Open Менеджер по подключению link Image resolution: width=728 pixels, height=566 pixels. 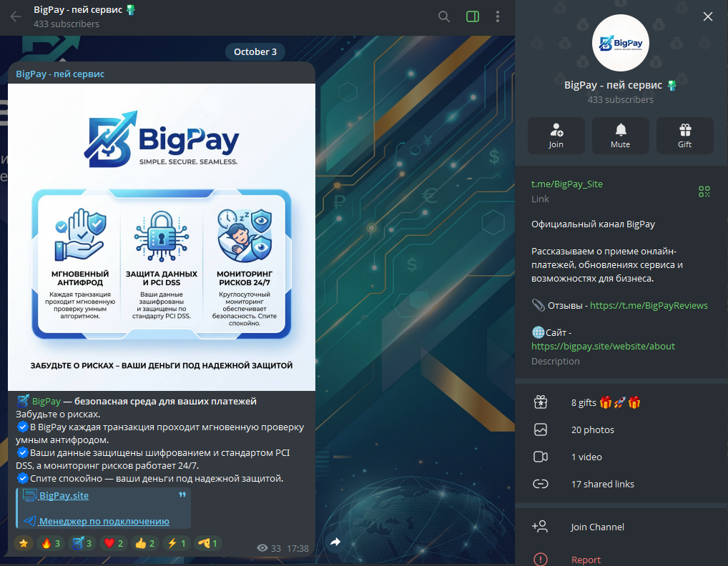[104, 521]
